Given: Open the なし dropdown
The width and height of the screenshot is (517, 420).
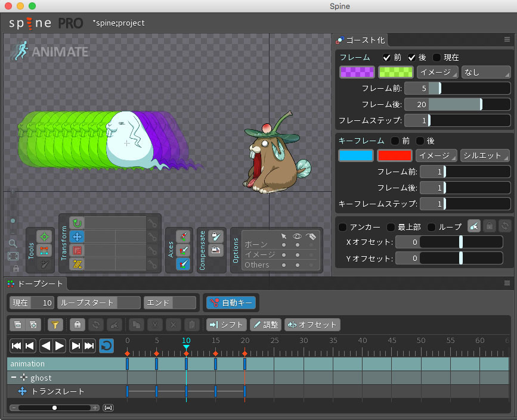Looking at the screenshot, I should coord(485,72).
